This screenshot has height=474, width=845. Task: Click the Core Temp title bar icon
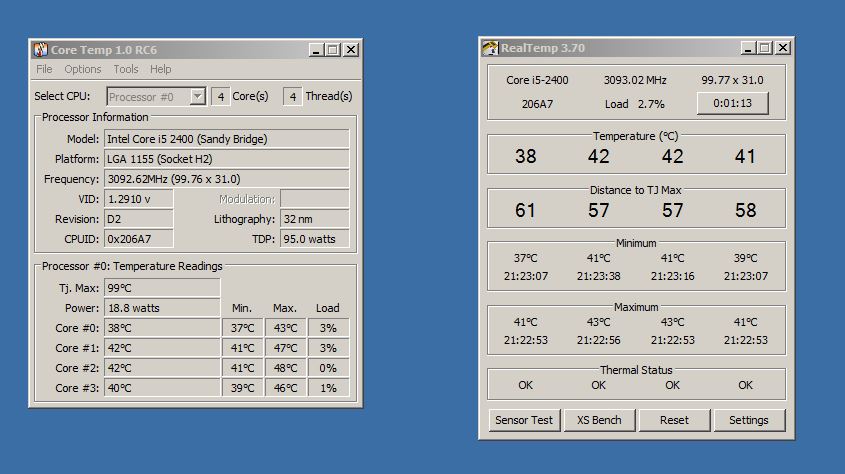click(40, 50)
